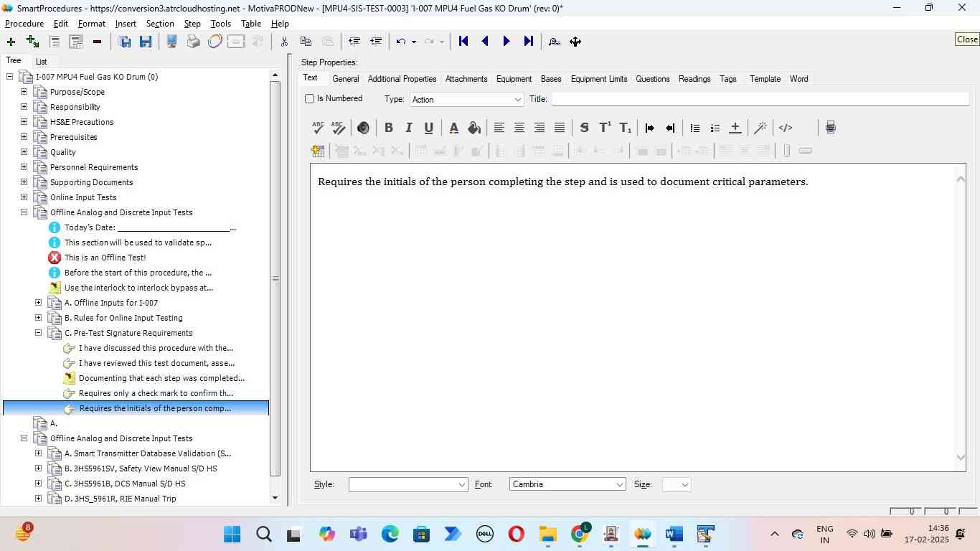Insert a bulleted list
The width and height of the screenshot is (980, 551).
(694, 128)
